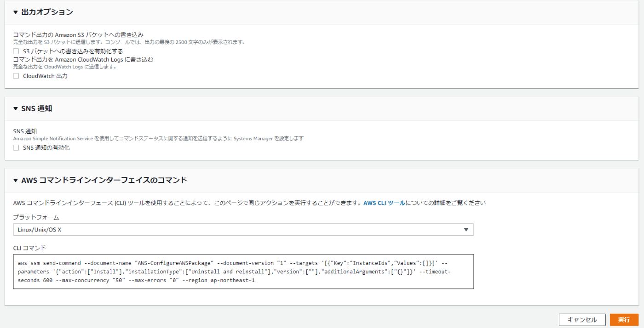644x328 pixels.
Task: Click the プラットフォーム field label
Action: (36, 217)
